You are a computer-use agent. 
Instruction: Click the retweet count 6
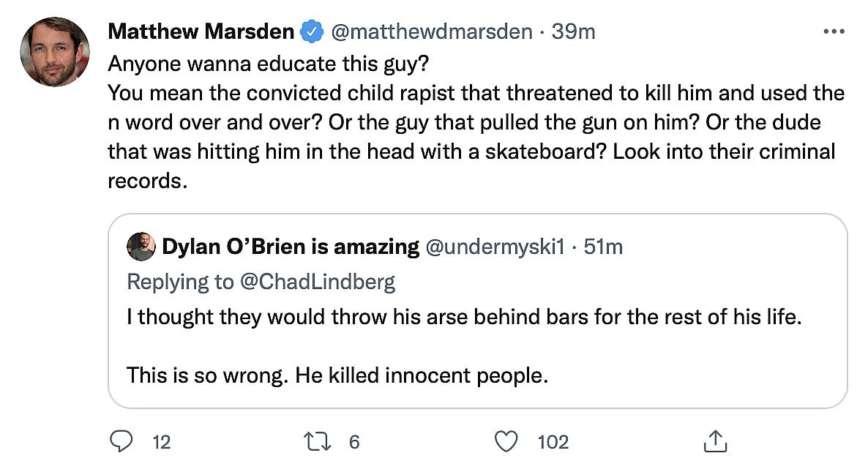[354, 442]
